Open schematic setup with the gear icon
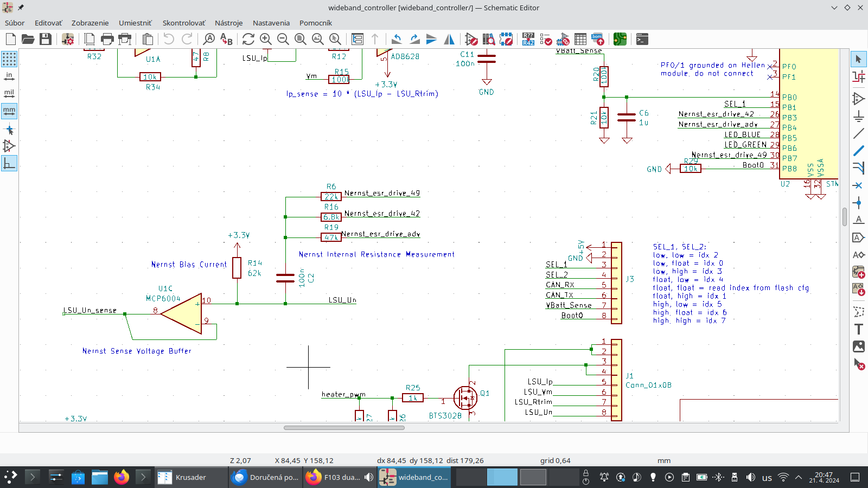The image size is (868, 488). pos(68,39)
